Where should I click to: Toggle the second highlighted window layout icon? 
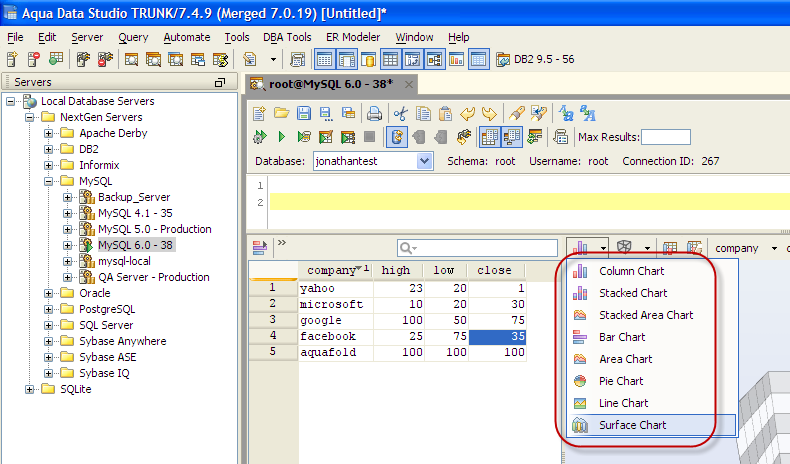point(347,59)
